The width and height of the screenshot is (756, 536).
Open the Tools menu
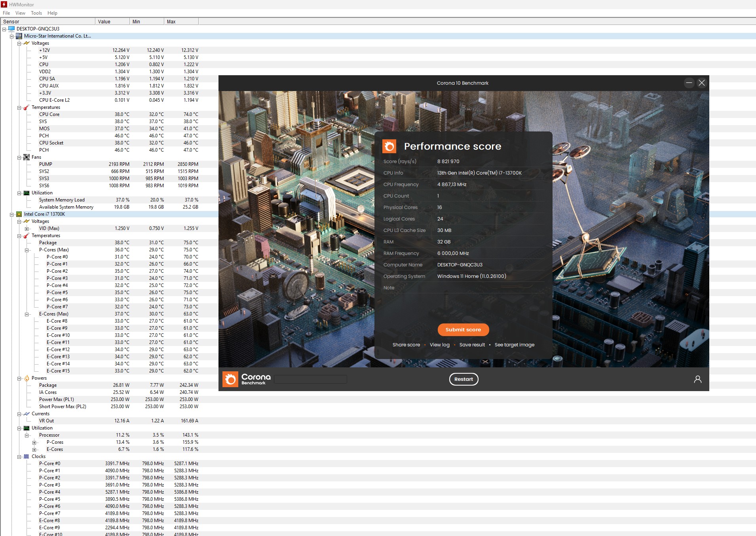[x=36, y=13]
